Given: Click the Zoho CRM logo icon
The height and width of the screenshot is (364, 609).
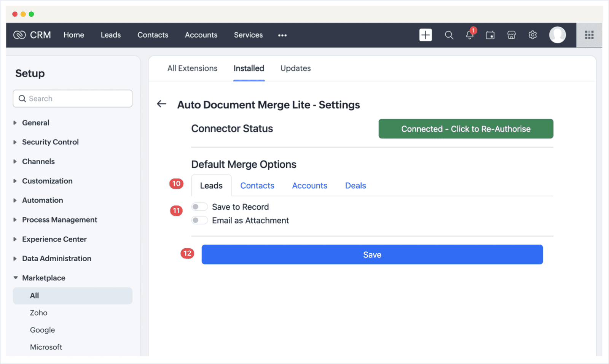Looking at the screenshot, I should coord(19,35).
